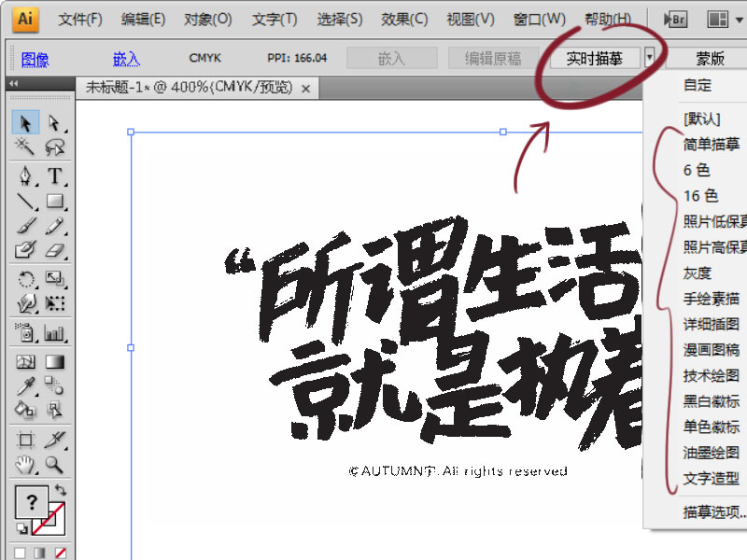Select the Eraser tool
The width and height of the screenshot is (747, 560).
54,249
